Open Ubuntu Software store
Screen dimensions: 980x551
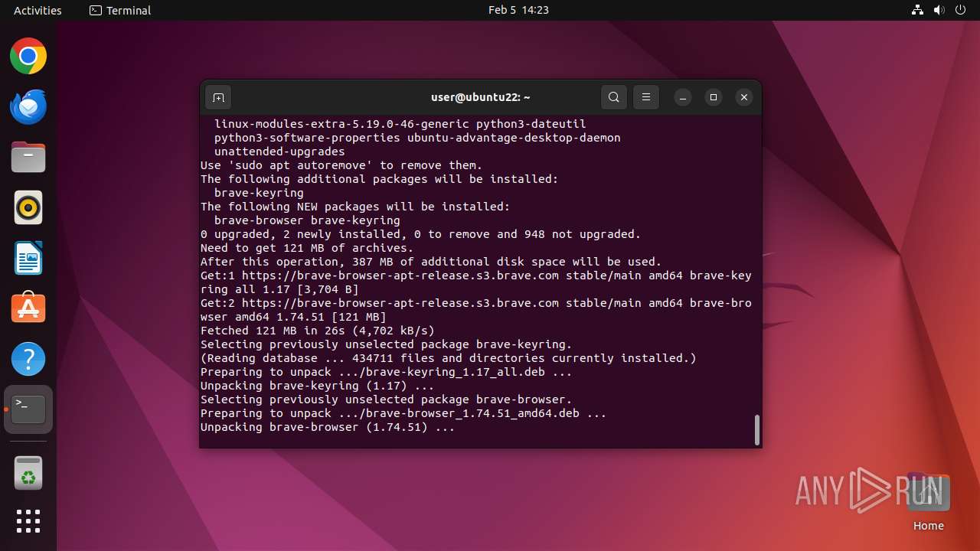[28, 308]
